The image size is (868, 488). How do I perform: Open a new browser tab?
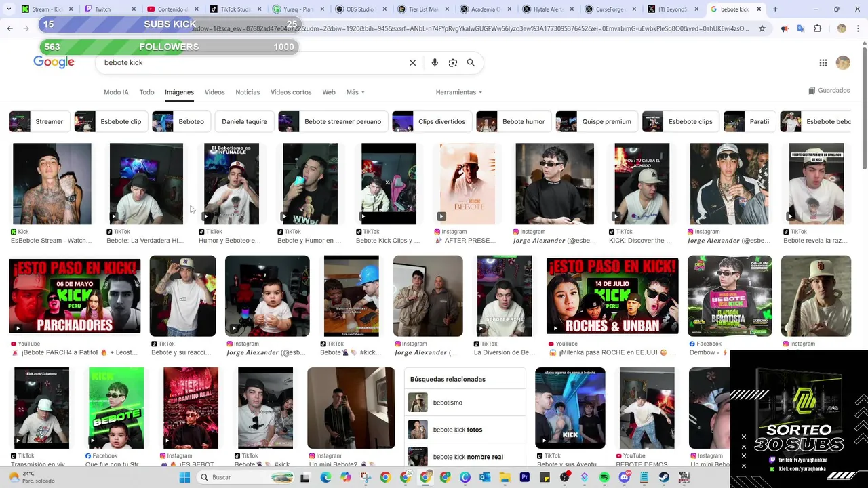775,9
